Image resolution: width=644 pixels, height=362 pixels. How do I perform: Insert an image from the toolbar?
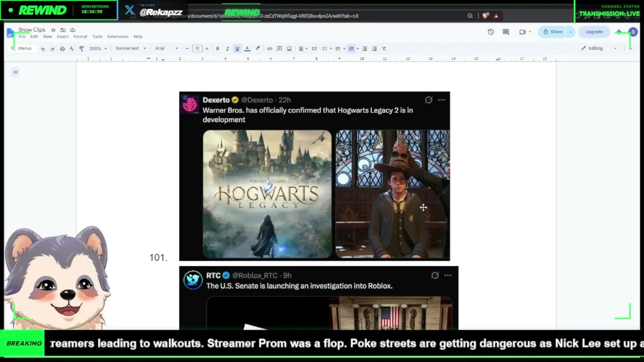[289, 49]
